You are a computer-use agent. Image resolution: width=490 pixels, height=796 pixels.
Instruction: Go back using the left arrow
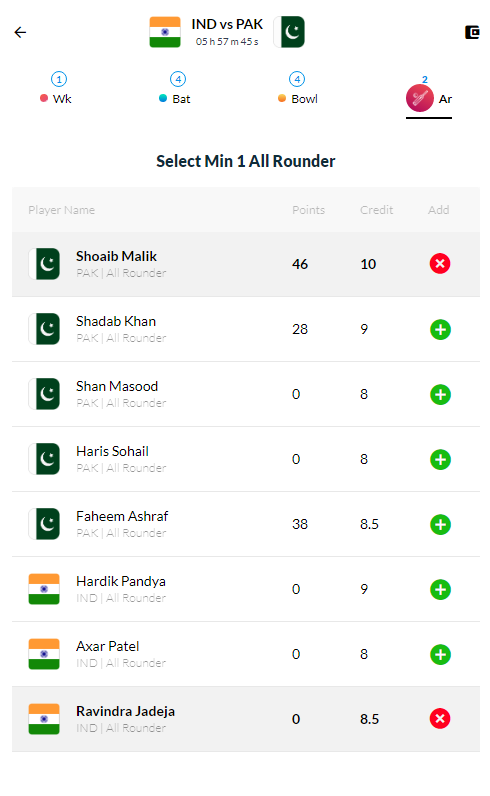coord(20,32)
